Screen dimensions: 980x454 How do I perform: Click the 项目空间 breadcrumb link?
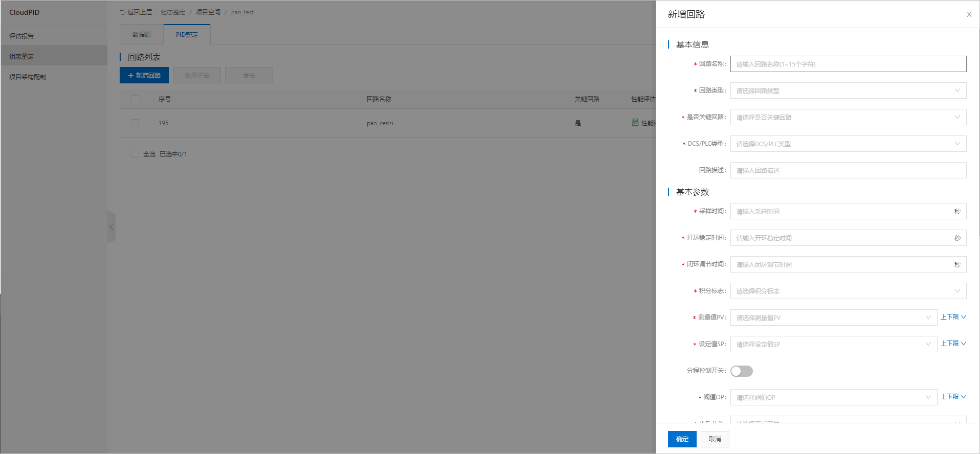coord(208,12)
